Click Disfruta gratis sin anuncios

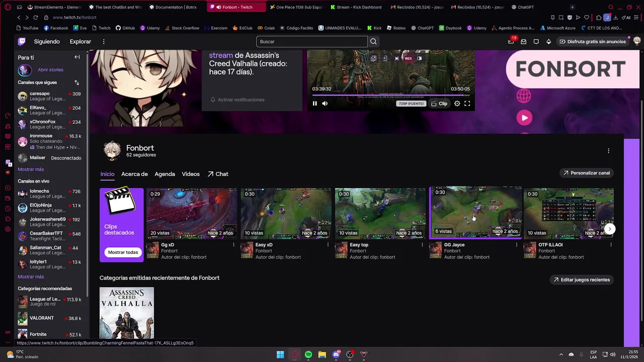click(593, 42)
